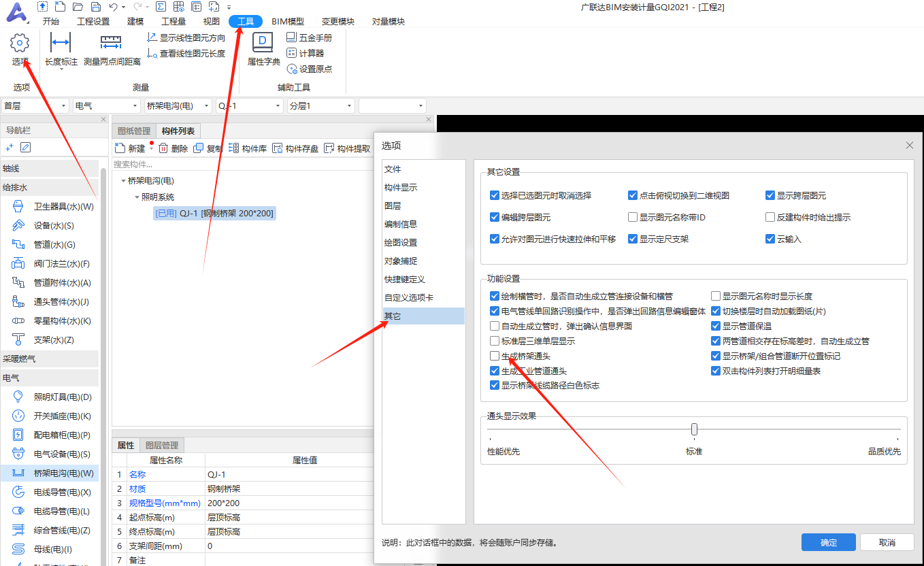Collapse the 桥架电沟(电) tree node
Viewport: 924px width, 566px height.
point(123,181)
